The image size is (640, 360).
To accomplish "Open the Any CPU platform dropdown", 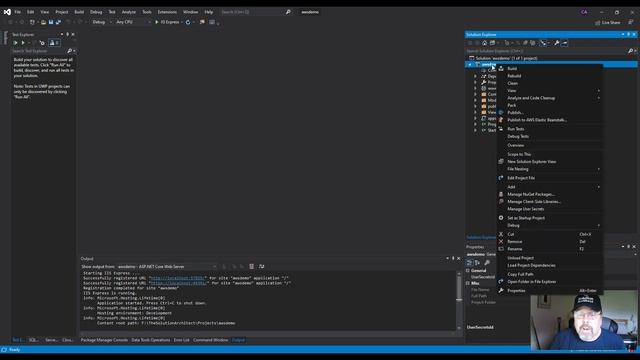I will pos(133,22).
